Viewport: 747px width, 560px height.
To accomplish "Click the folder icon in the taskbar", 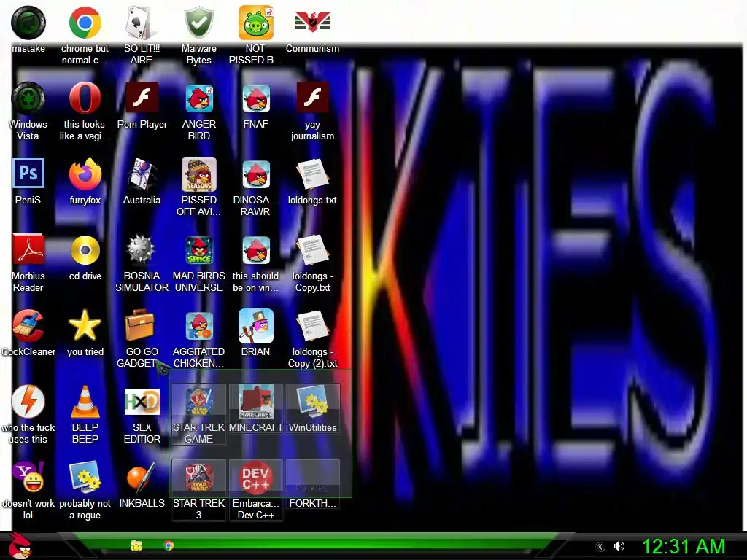I will [136, 545].
